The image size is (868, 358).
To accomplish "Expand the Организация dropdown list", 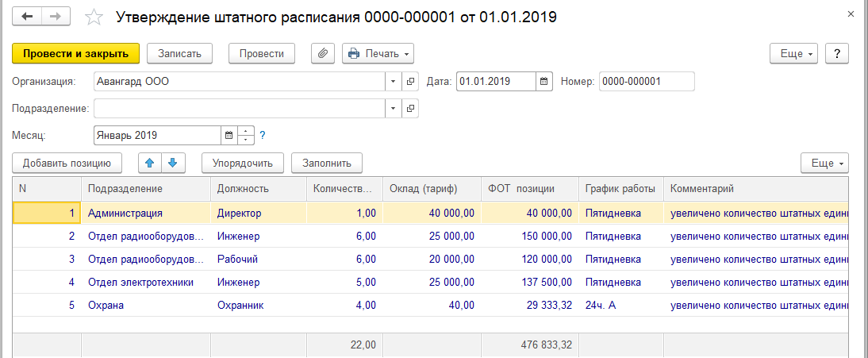I will (394, 81).
